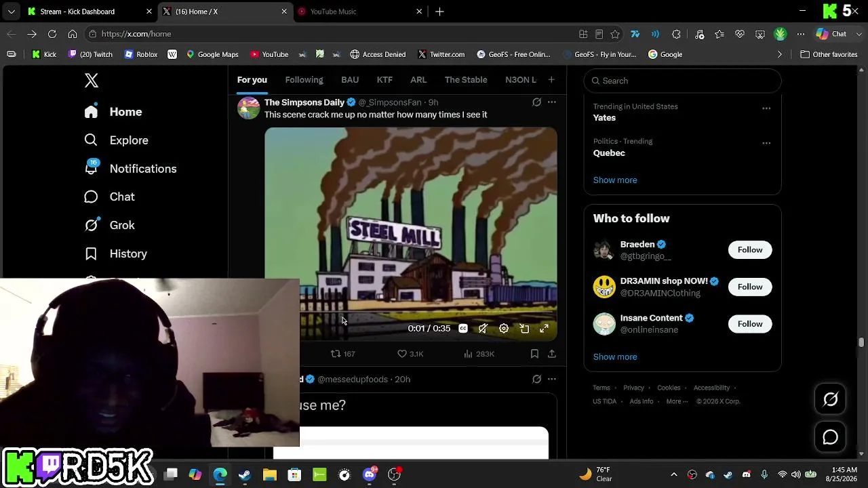The image size is (868, 488).
Task: Open Grok from the sidebar
Action: (x=109, y=225)
